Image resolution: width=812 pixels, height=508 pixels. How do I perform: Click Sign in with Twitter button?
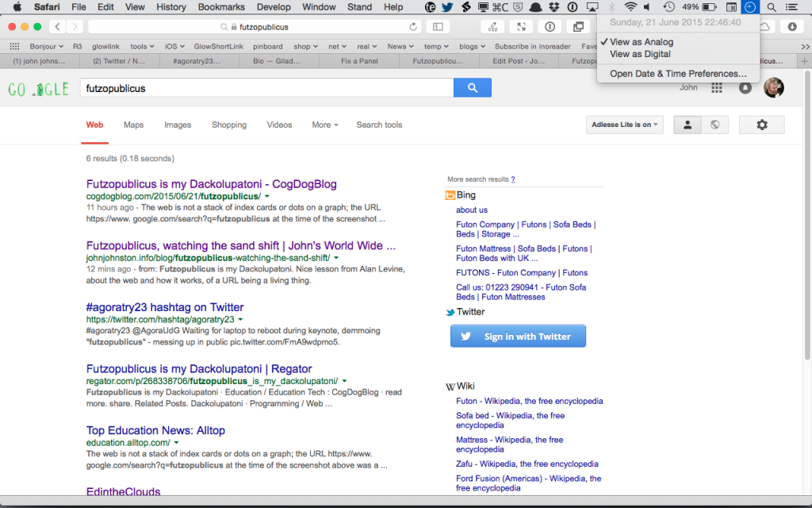[x=518, y=336]
